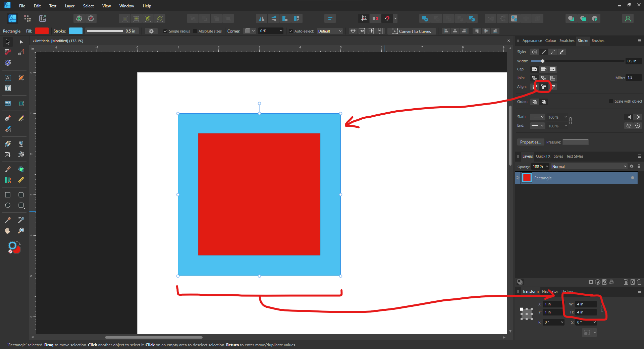Screen dimensions: 644x349
Task: Select the View hand tool
Action: point(8,231)
